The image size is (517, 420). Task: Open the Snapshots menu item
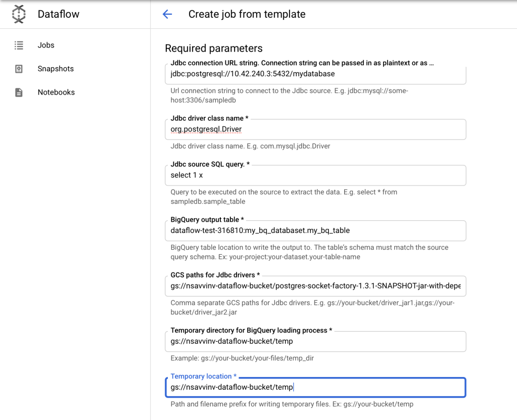[x=56, y=69]
